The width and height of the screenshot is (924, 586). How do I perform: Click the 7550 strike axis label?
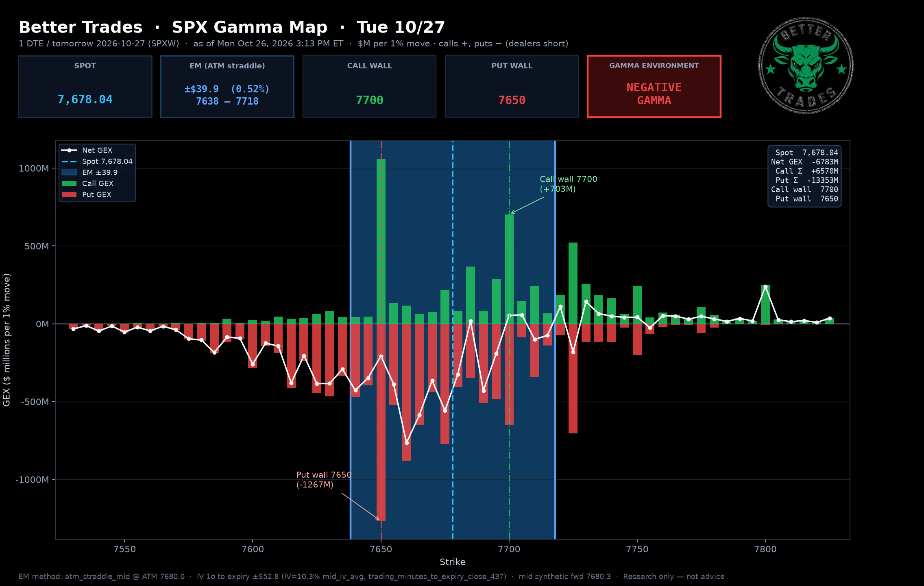pyautogui.click(x=124, y=549)
